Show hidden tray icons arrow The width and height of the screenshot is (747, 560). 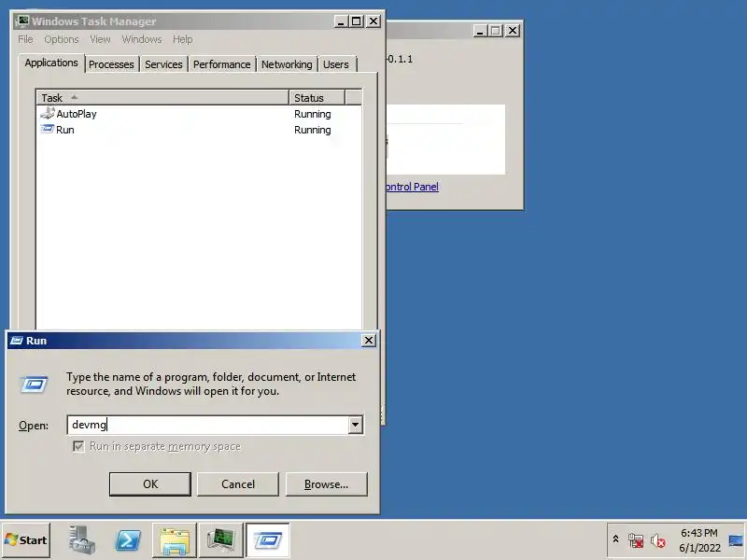pyautogui.click(x=615, y=539)
